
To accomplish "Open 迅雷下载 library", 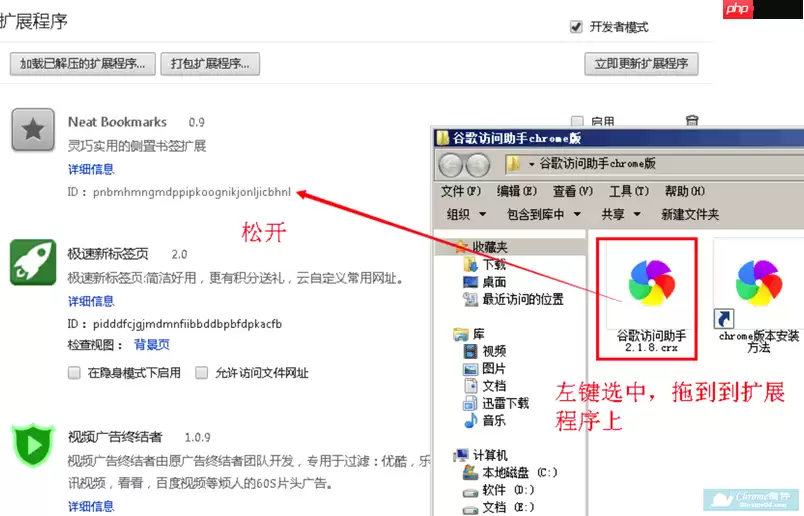I will tap(496, 403).
